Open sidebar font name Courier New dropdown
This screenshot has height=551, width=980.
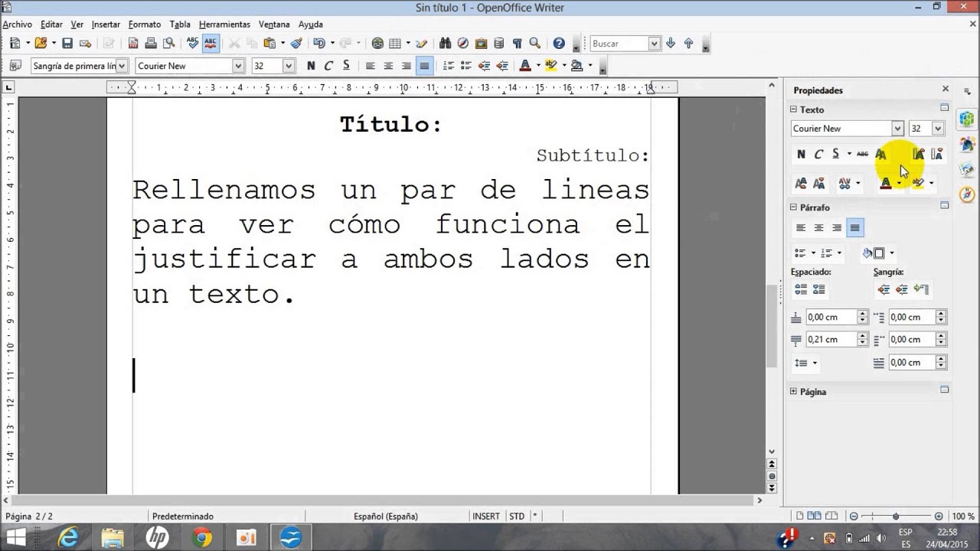[x=897, y=129]
